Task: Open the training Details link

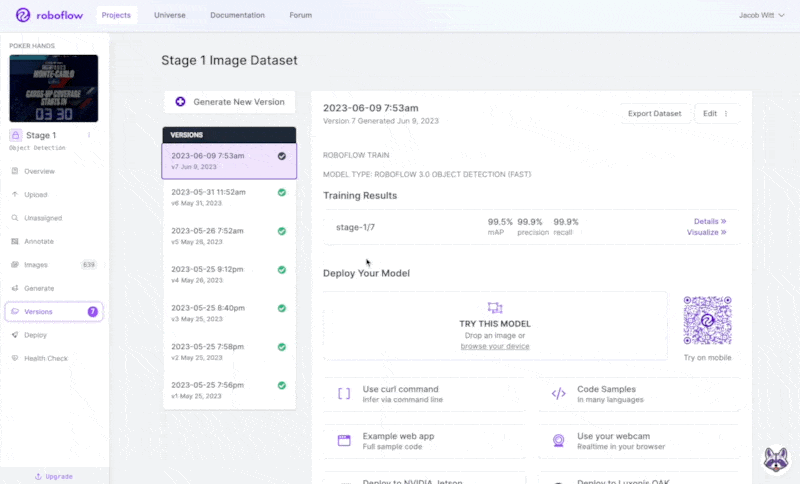Action: [x=710, y=221]
